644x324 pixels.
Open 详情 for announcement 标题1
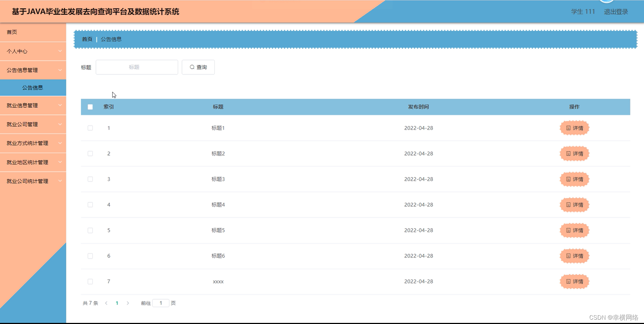574,128
